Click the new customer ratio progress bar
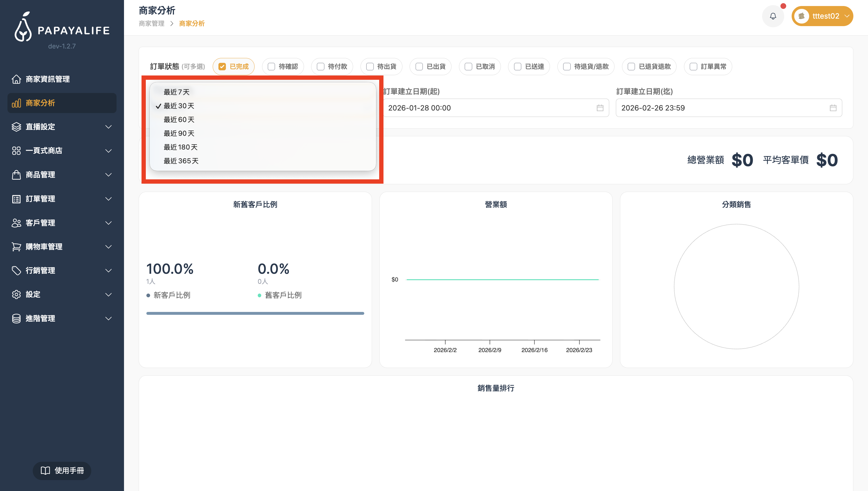Screen dimensions: 868x491 (255, 313)
